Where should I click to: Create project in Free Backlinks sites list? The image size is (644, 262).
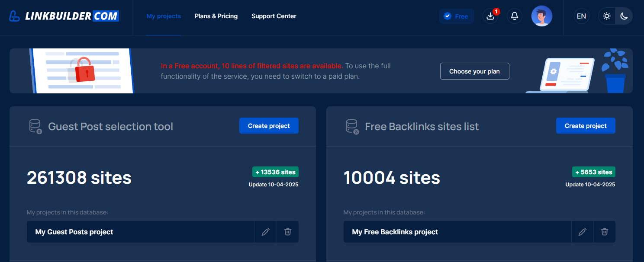coord(586,126)
